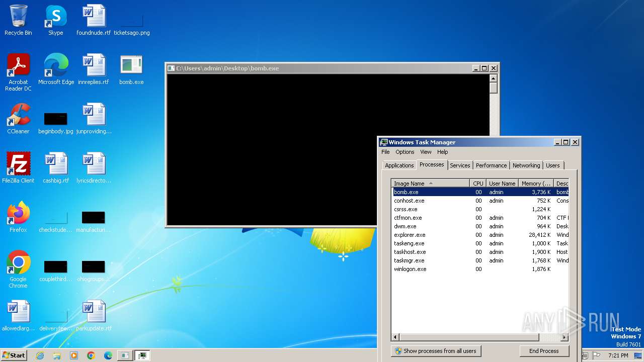Open Chrome from the taskbar
The width and height of the screenshot is (644, 362).
[x=91, y=355]
